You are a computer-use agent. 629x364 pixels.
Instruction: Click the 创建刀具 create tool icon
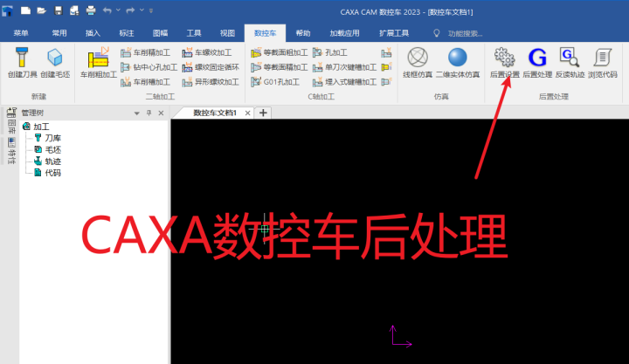pyautogui.click(x=22, y=63)
